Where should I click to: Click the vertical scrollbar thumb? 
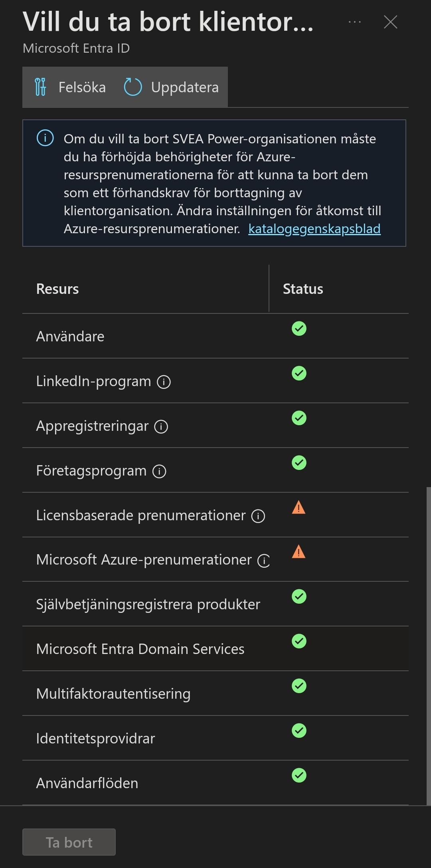[x=429, y=646]
